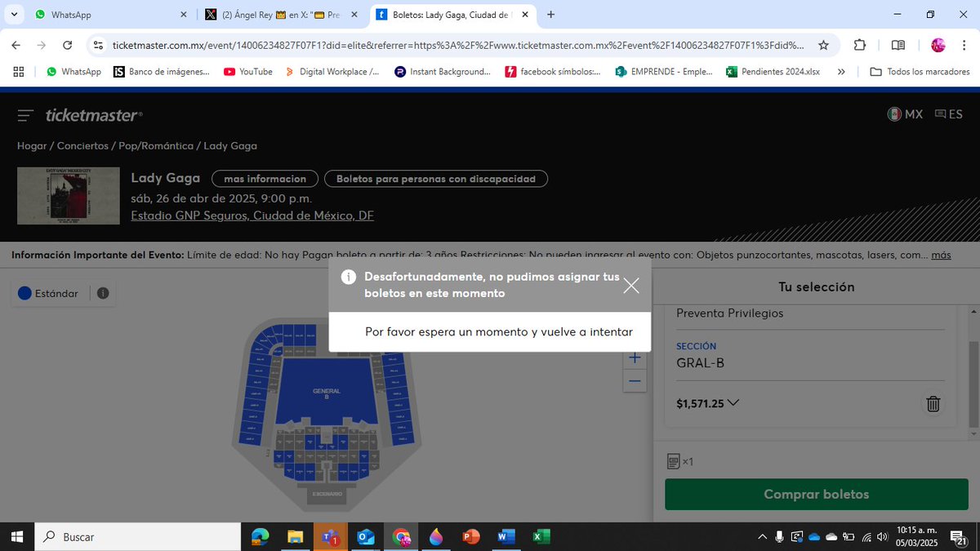Open Wi-Fi network settings in tray
The height and width of the screenshot is (551, 980).
866,537
